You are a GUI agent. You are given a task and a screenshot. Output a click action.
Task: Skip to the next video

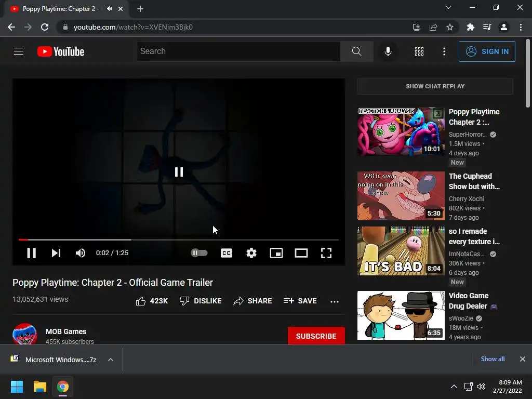pos(56,253)
